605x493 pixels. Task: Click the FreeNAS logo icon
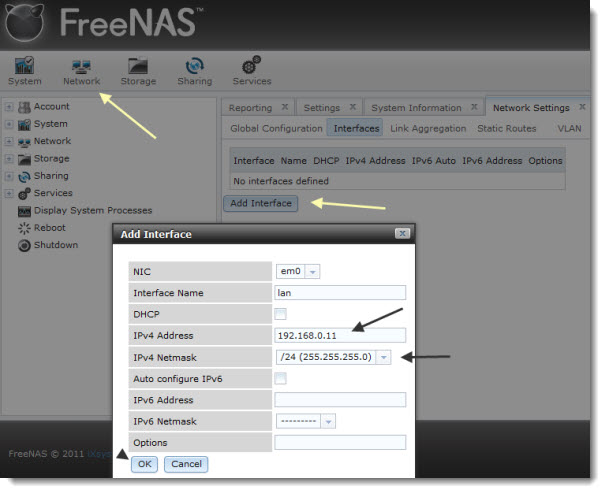click(25, 23)
